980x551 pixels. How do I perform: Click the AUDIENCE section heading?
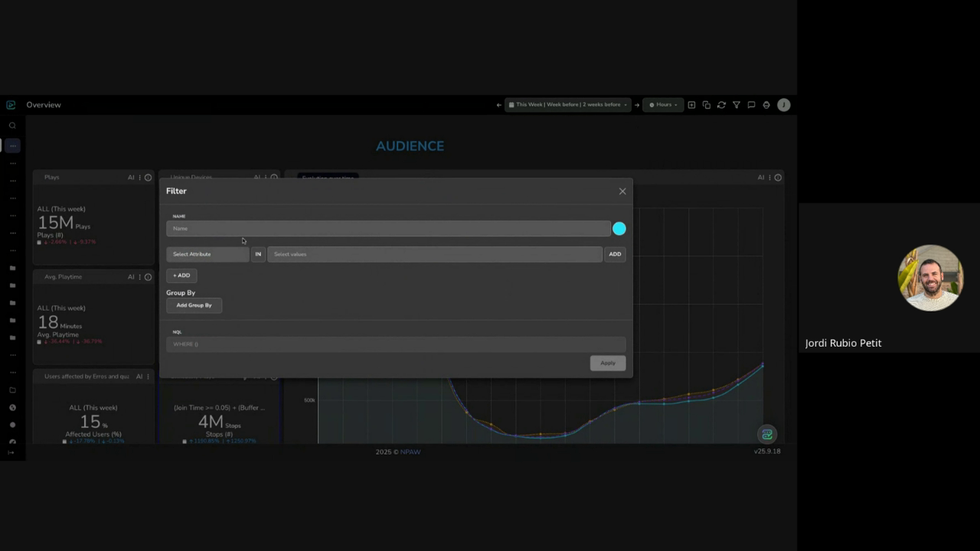point(410,146)
